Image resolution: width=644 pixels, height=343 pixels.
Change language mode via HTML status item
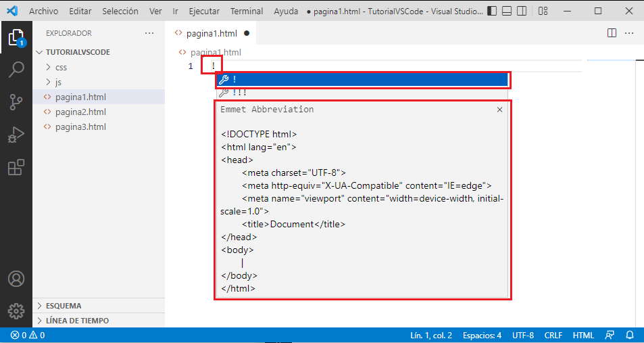pos(583,335)
